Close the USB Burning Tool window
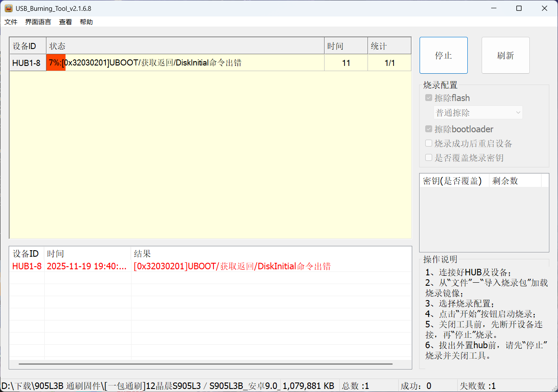 (x=545, y=8)
